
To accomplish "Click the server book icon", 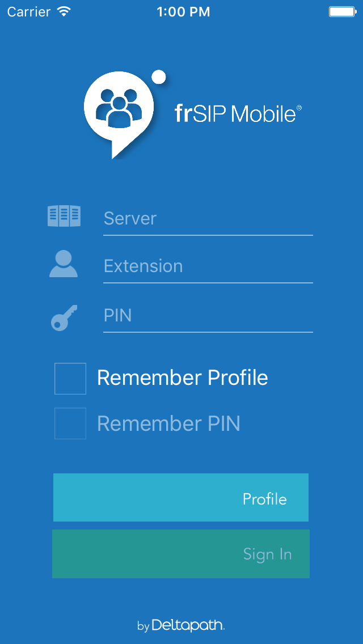I will point(64,216).
